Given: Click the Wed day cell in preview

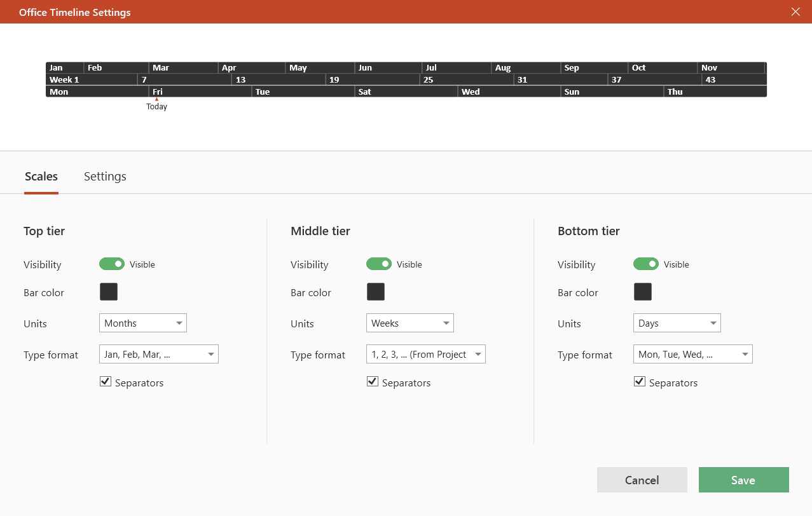Looking at the screenshot, I should [x=509, y=92].
